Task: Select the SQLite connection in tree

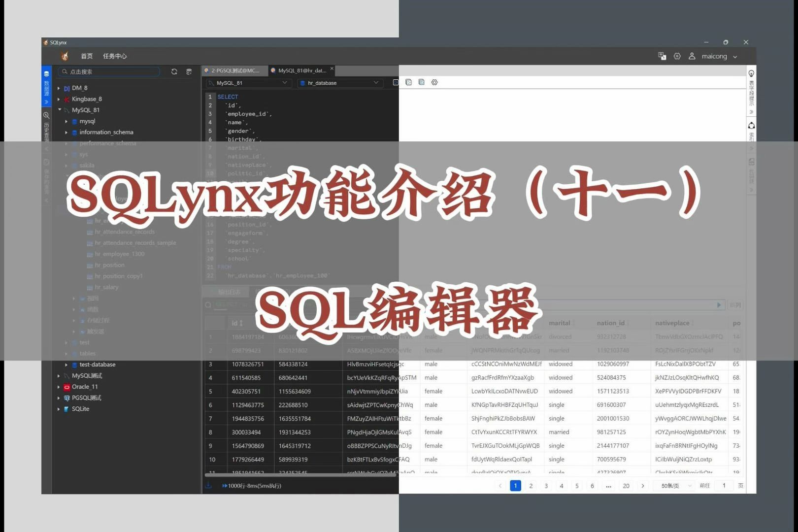Action: [80, 409]
